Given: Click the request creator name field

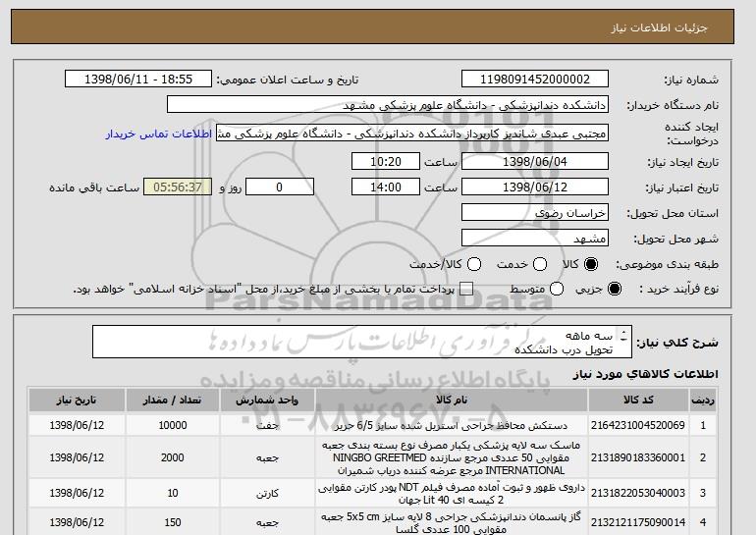Looking at the screenshot, I should pos(412,134).
